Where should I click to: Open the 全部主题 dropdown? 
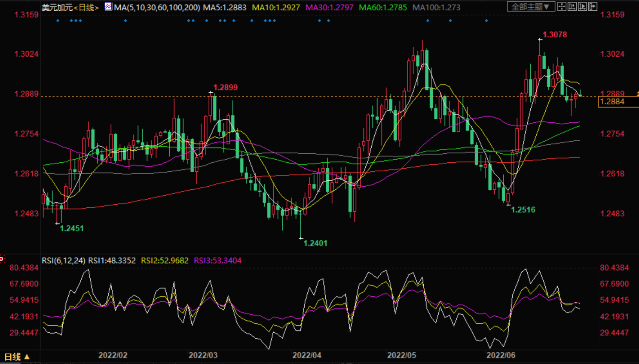(530, 7)
